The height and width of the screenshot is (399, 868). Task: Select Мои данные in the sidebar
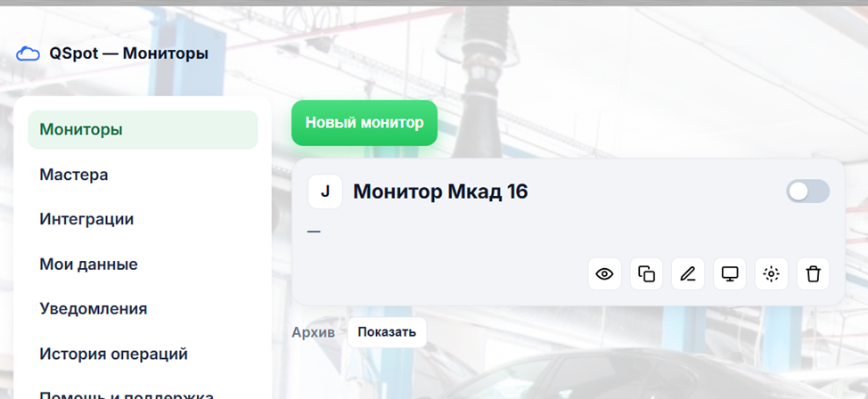143,264
